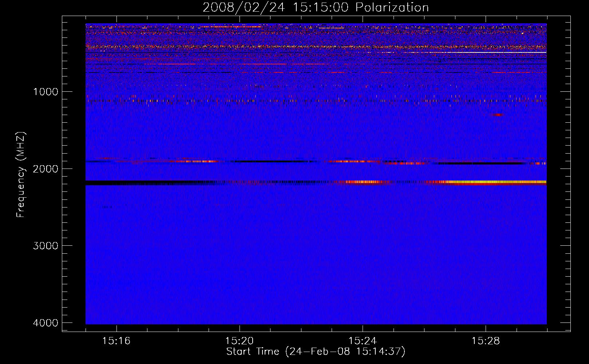Screen dimensions: 589x364
Task: Click the 'Start Time (24-Feb-08 15:14:37)' label
Action: (316, 352)
